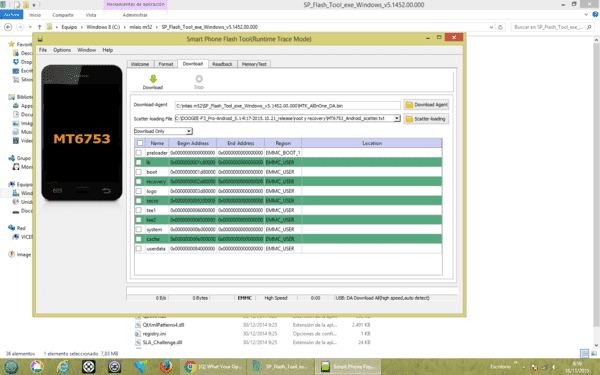Click the Region column header
The image size is (600, 375).
pos(283,143)
